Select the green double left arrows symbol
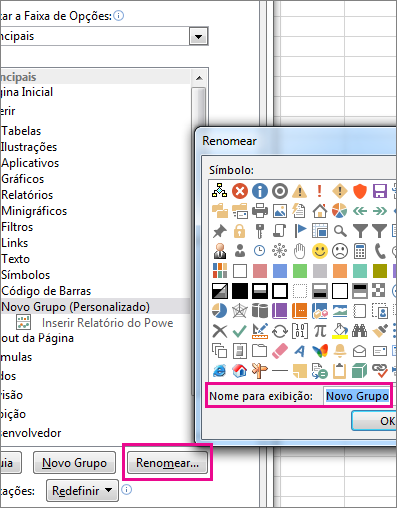397x508 pixels. tap(360, 211)
